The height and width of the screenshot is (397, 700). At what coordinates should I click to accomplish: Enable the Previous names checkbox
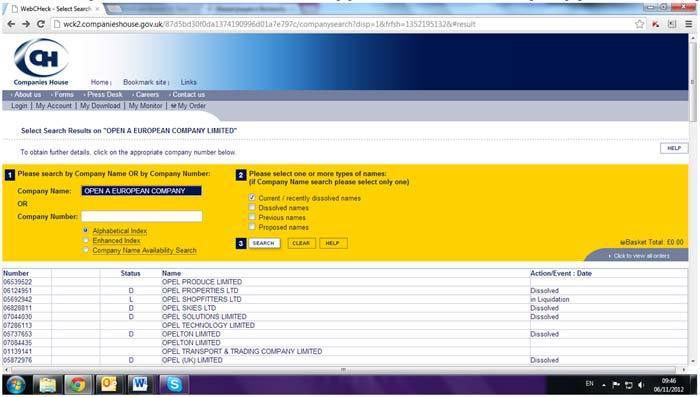[x=252, y=217]
